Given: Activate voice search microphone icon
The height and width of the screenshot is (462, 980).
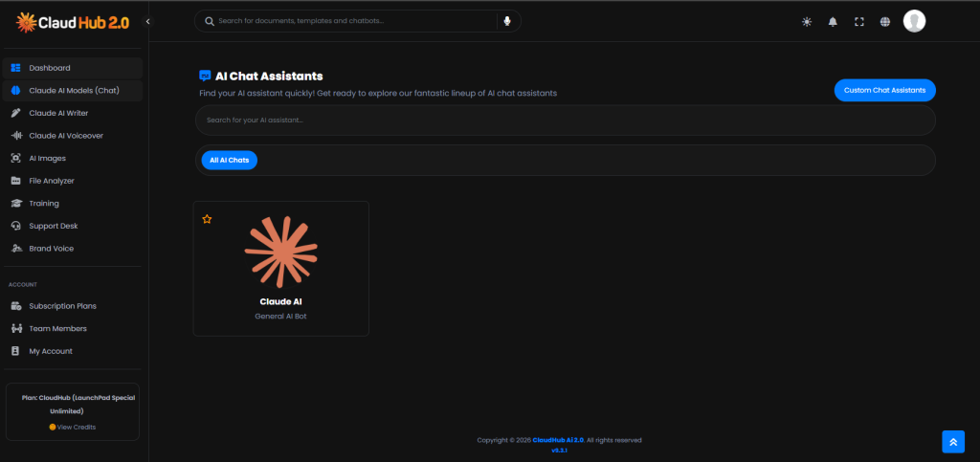Looking at the screenshot, I should coord(507,21).
